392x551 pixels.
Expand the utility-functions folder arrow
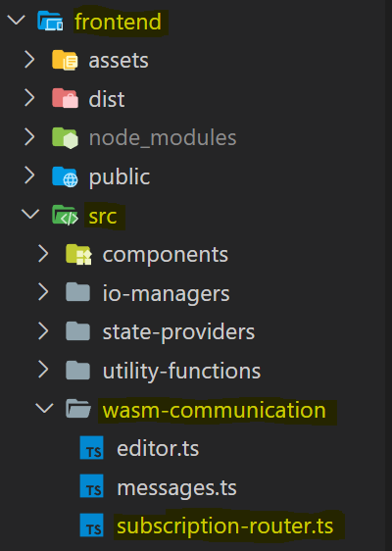point(43,370)
